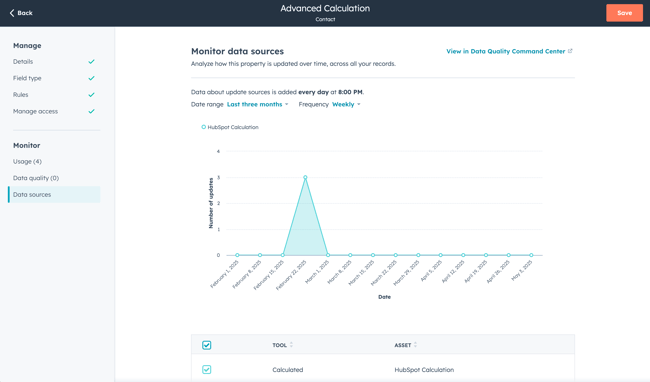Toggle the HubSpot Calculation legend series

230,127
